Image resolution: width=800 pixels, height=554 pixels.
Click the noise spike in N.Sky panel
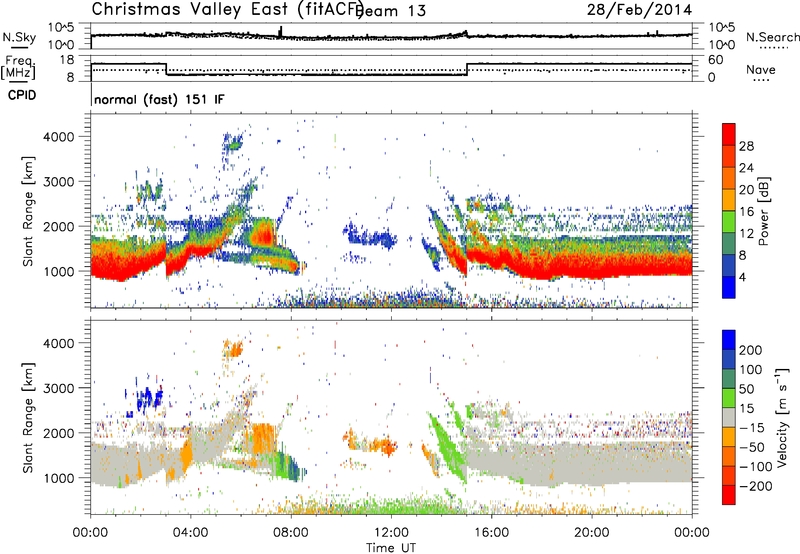click(x=280, y=32)
